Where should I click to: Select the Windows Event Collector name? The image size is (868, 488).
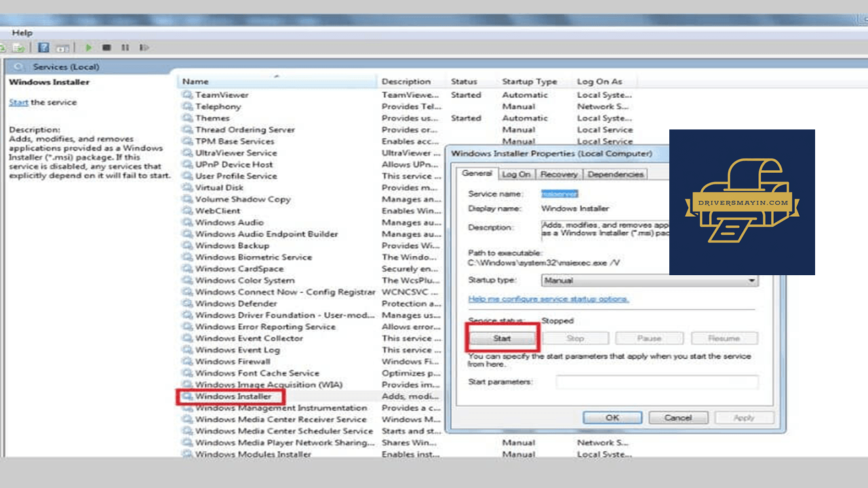coord(249,338)
